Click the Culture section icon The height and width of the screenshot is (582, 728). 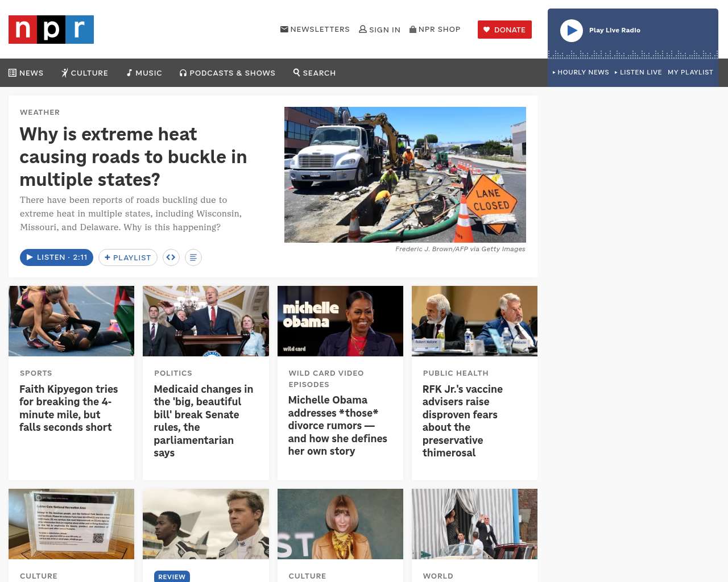pyautogui.click(x=65, y=73)
